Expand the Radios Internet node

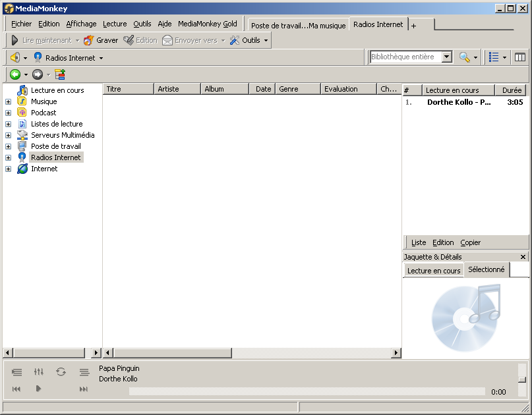pyautogui.click(x=8, y=157)
